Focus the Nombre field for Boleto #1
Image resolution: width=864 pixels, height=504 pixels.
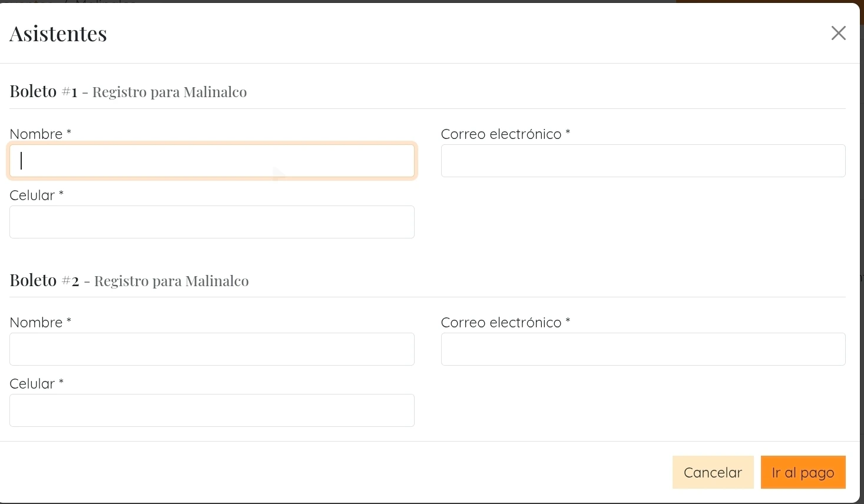pyautogui.click(x=212, y=161)
